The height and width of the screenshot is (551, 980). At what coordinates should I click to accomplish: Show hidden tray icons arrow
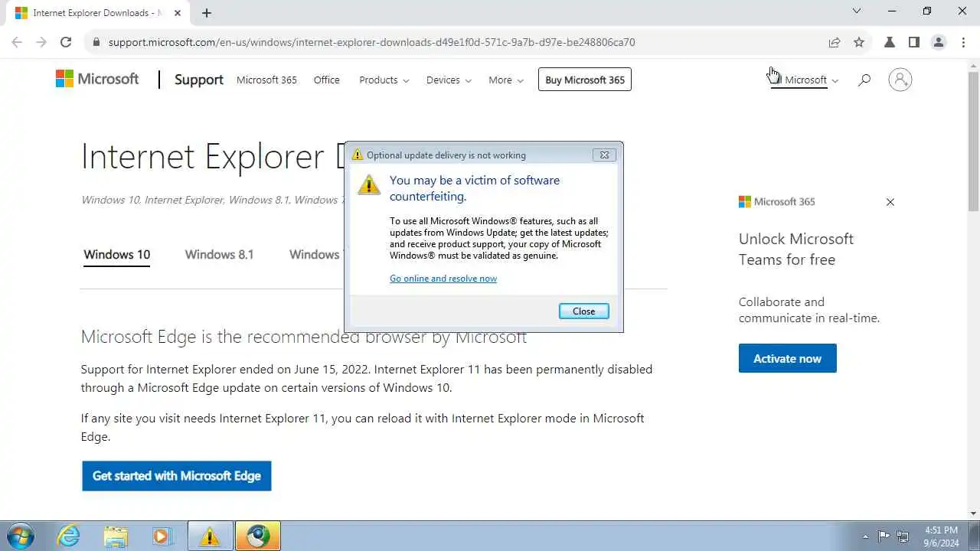(866, 536)
